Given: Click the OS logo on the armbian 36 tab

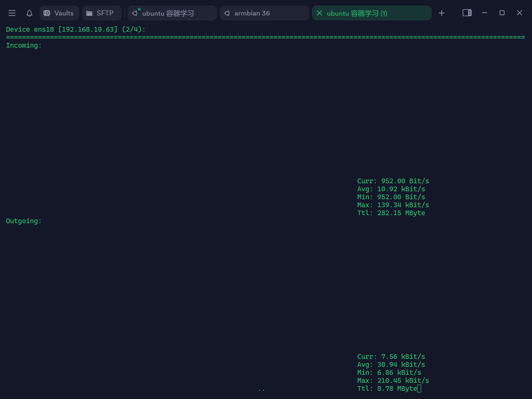Looking at the screenshot, I should [227, 13].
